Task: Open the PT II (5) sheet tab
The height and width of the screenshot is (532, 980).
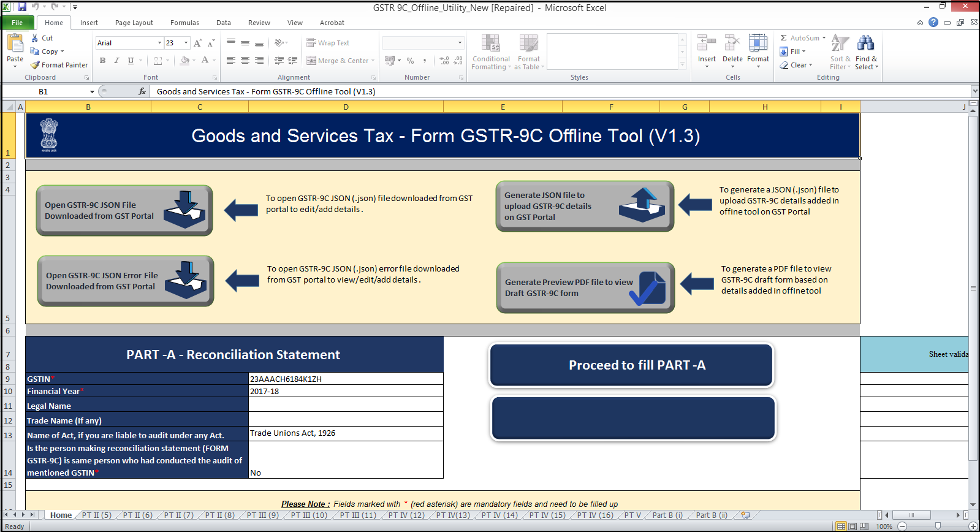Action: coord(97,515)
